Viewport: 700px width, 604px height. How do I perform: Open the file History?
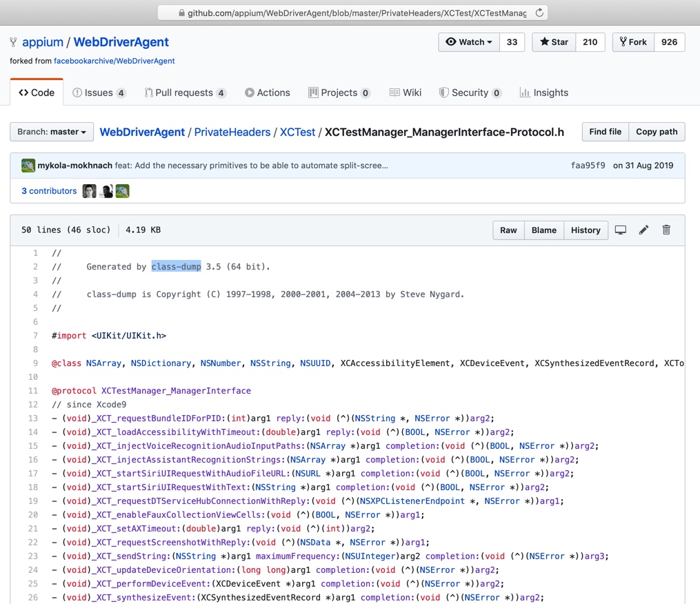point(586,230)
